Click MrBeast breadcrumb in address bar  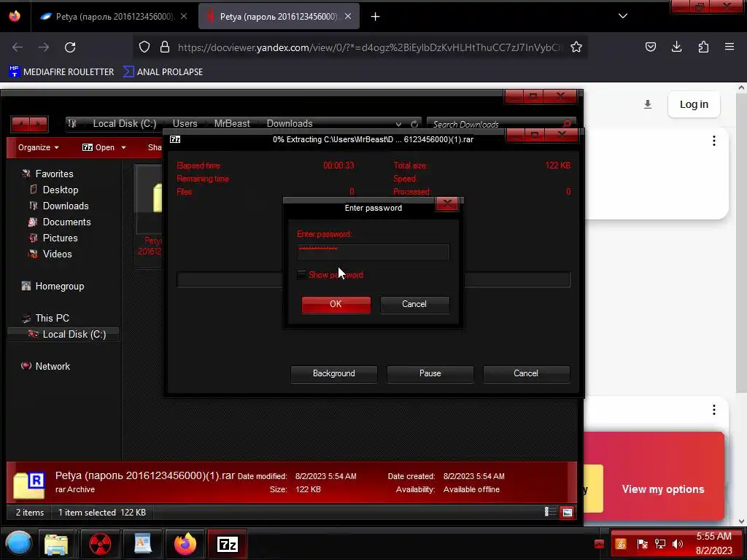[232, 124]
